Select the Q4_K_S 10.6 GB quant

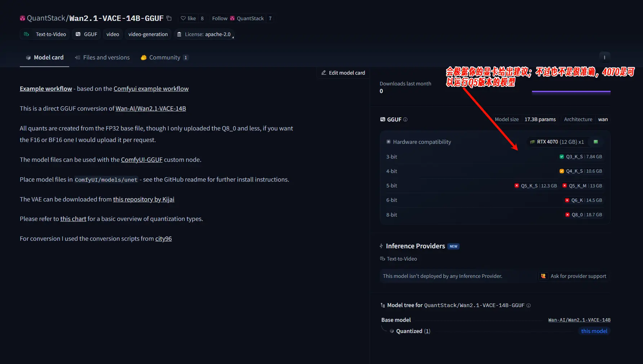581,171
